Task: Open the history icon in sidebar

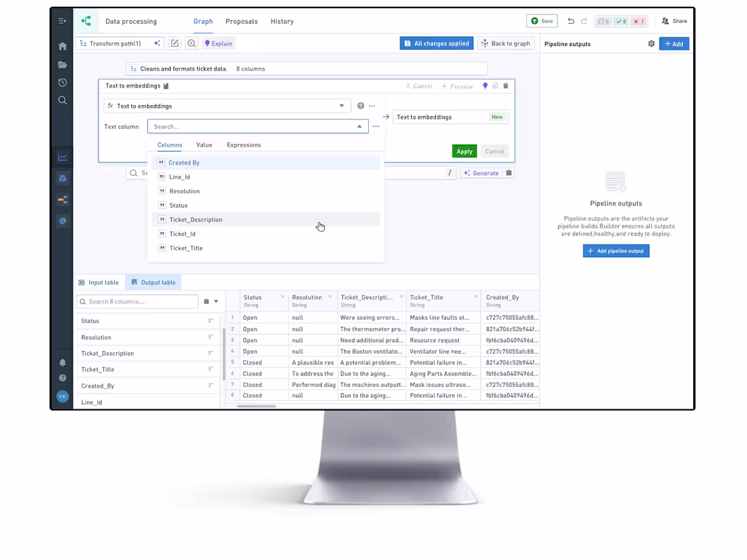Action: (62, 82)
